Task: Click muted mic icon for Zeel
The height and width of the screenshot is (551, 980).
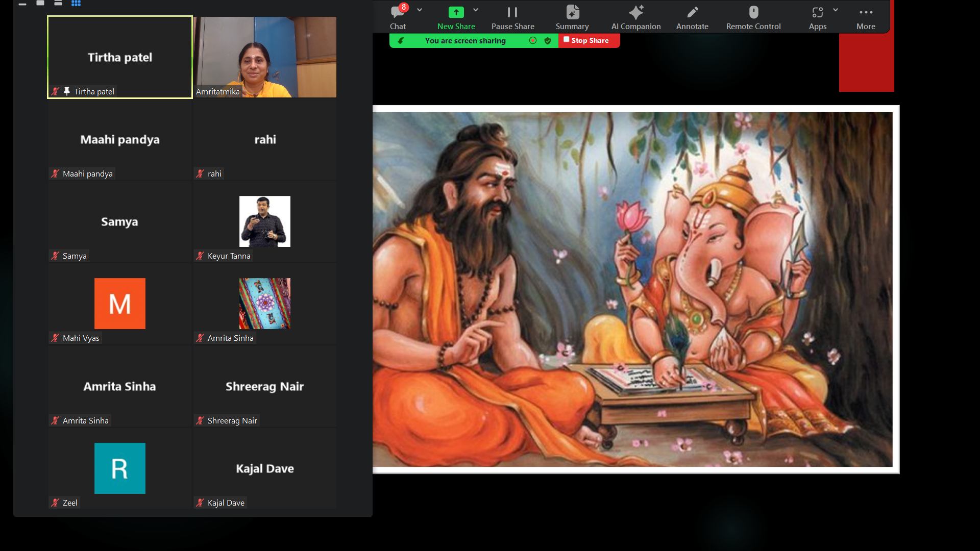Action: (55, 503)
